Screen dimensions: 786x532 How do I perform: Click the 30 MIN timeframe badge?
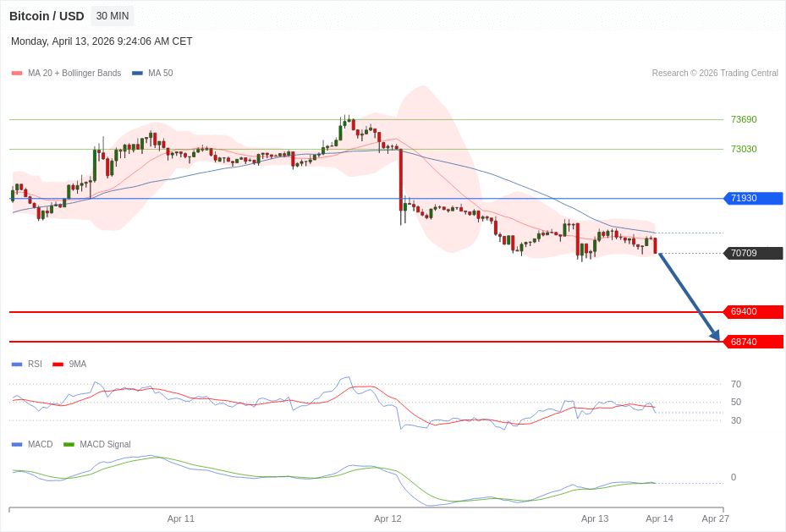(113, 16)
